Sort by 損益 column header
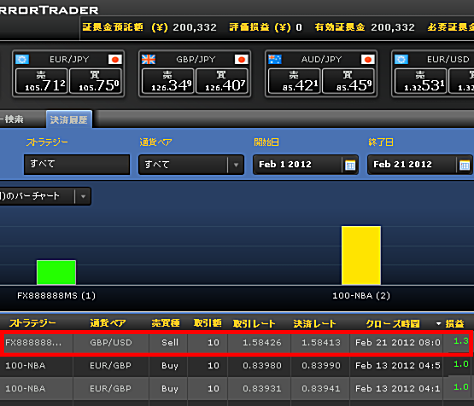The width and height of the screenshot is (474, 406). point(455,323)
